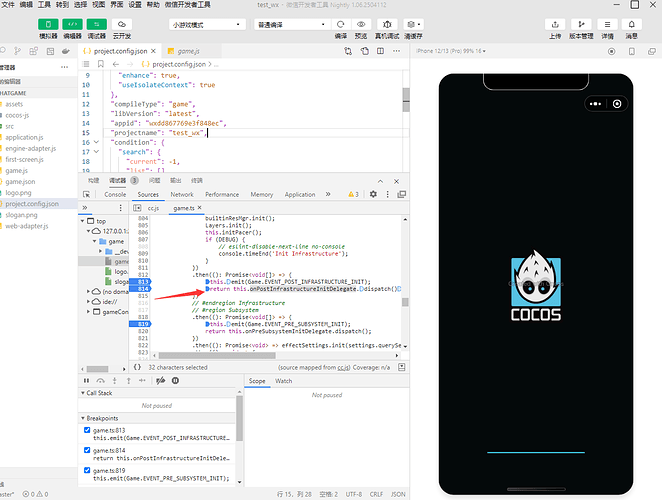Open the 小游戏模式 mode dropdown
Viewport: 662px width, 500px height.
(207, 24)
